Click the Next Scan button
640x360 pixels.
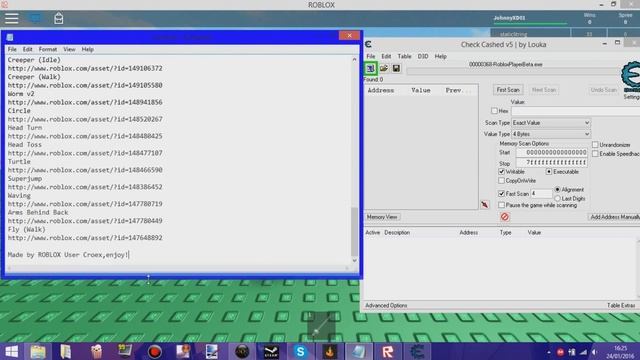(544, 89)
